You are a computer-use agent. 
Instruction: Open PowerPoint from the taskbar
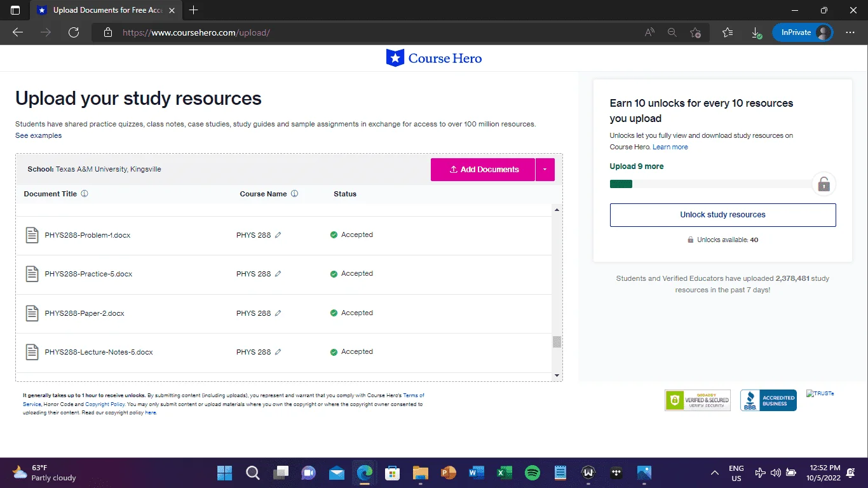coord(449,473)
